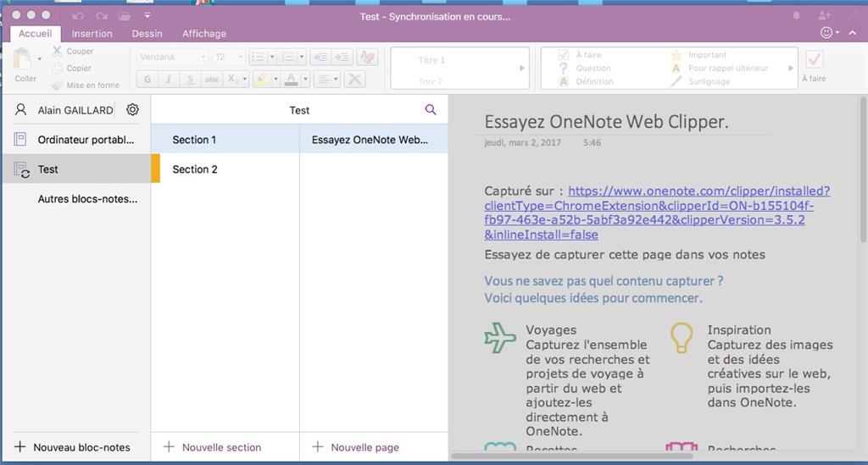Click the share notebook person-plus icon
This screenshot has width=868, height=465.
[824, 16]
